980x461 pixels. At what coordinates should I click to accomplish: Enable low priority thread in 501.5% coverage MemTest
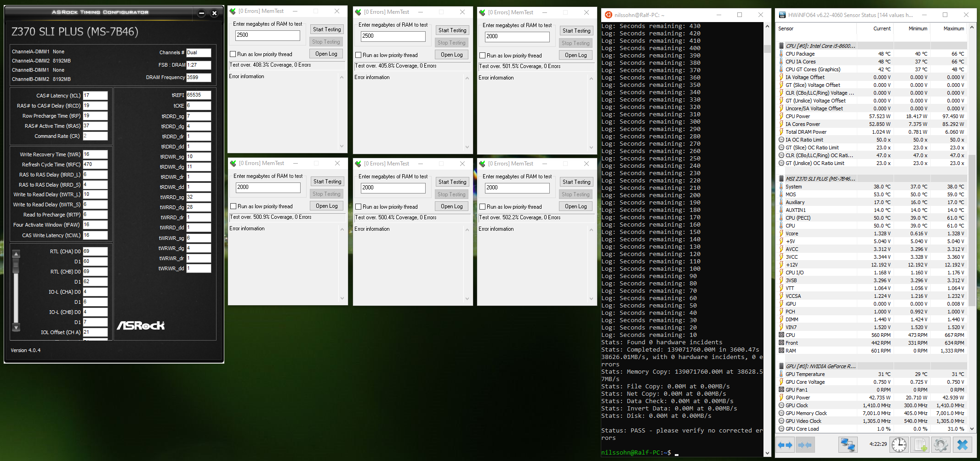coord(483,56)
